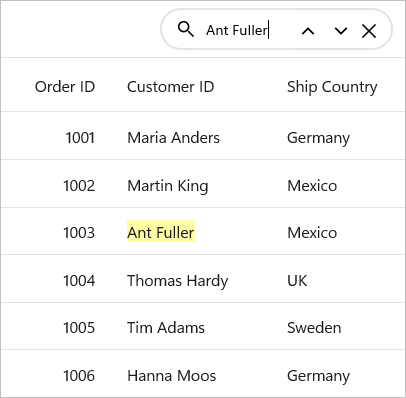Go to next search match arrow
This screenshot has width=406, height=398.
(341, 31)
